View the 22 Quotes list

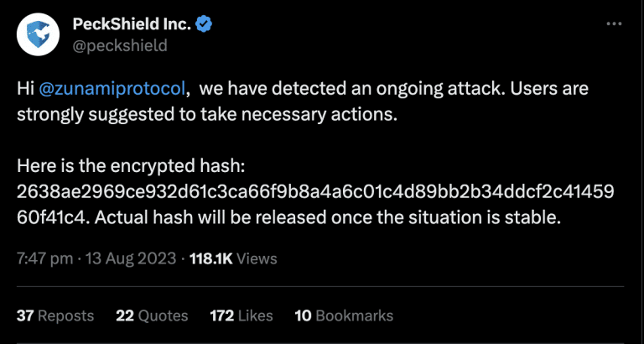tap(152, 315)
